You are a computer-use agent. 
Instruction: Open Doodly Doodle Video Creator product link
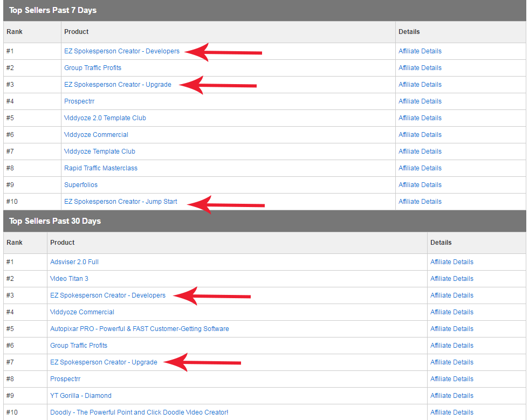click(139, 412)
